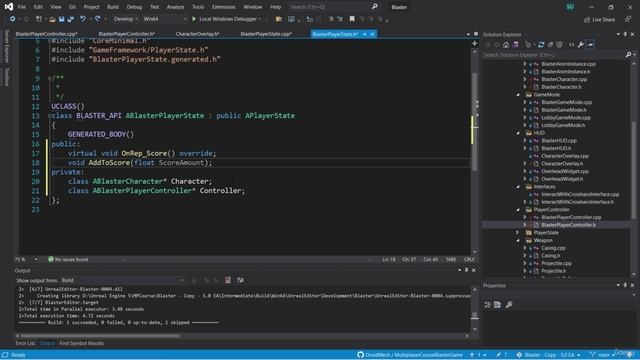Switch to CharacterOverlay.h tab
Viewport: 640px width, 360px height.
click(198, 34)
